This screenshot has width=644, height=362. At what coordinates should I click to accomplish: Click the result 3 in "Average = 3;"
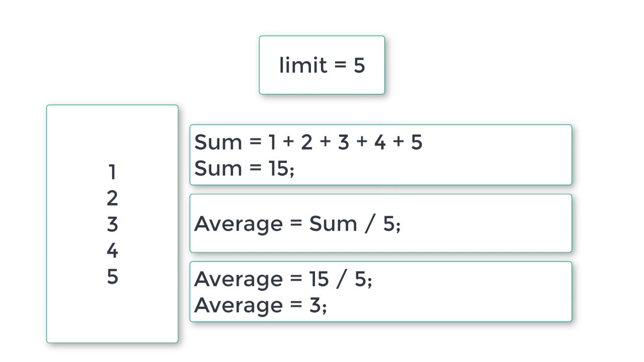[x=315, y=305]
